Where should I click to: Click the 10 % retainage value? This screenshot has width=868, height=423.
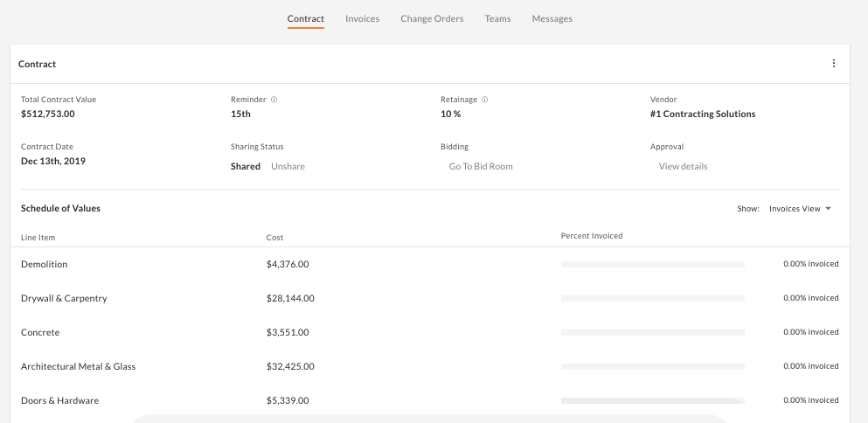[x=450, y=114]
